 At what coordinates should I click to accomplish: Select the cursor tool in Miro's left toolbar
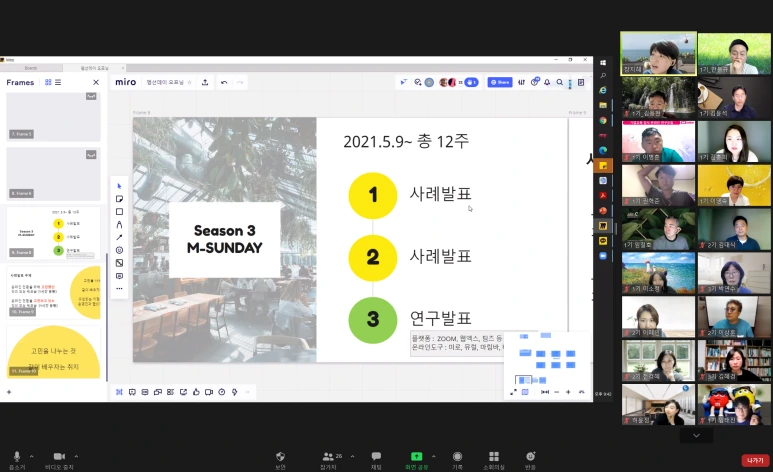click(x=119, y=186)
